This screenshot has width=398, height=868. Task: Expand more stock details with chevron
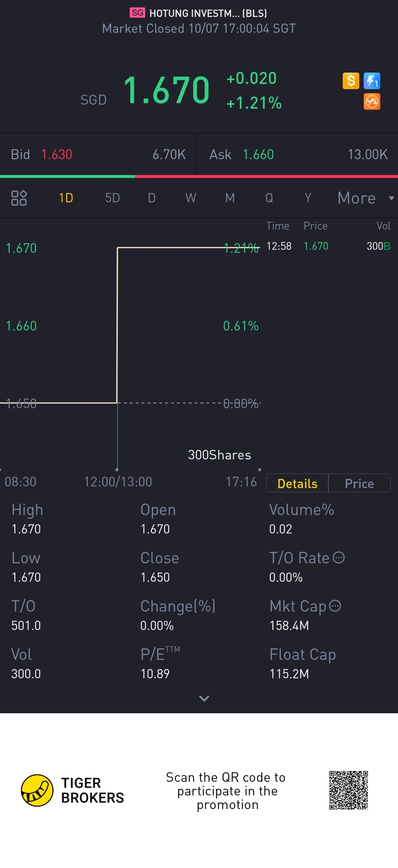pyautogui.click(x=204, y=698)
